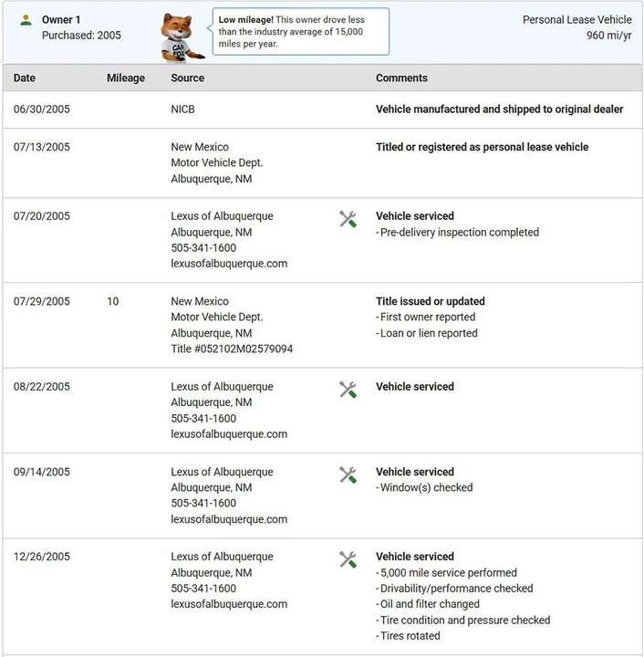Screen dimensions: 644x657
Task: Open lexusofalbuquerque.com link in 07/20/2005 entry
Action: tap(229, 264)
